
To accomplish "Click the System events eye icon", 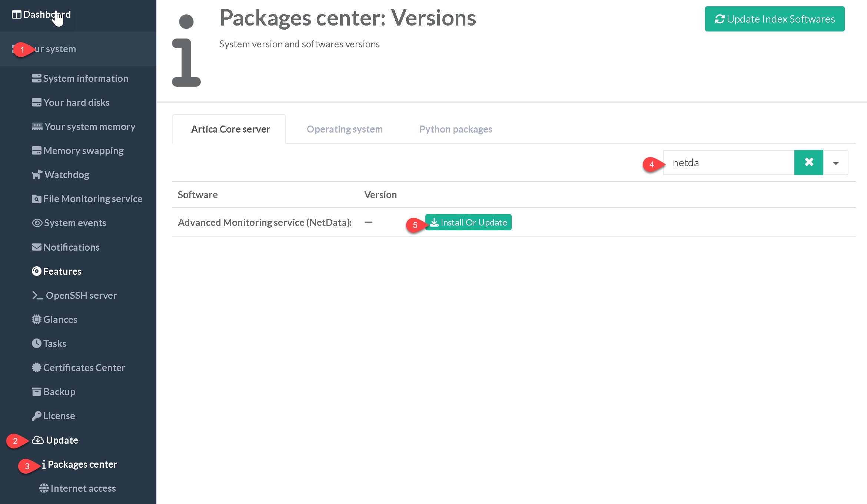I will click(37, 223).
